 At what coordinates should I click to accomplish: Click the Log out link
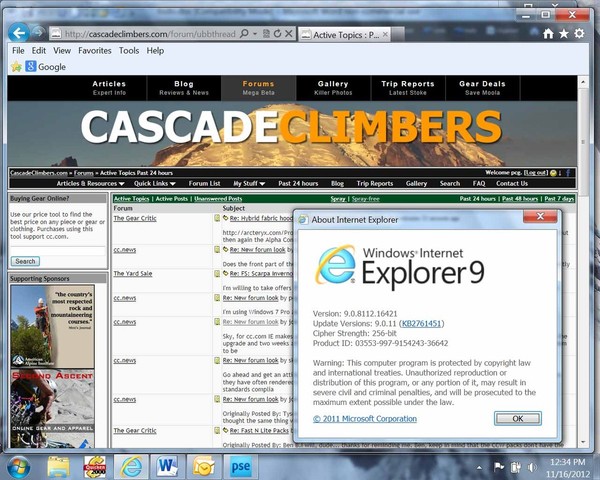pos(536,173)
